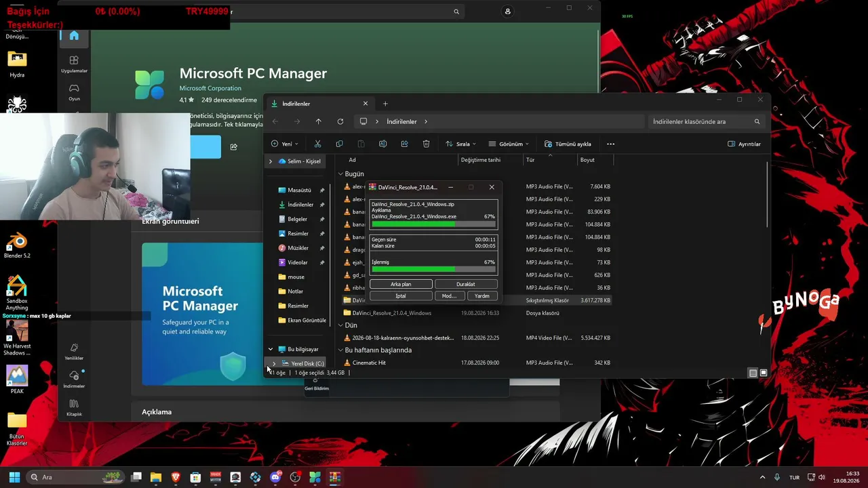Viewport: 868px width, 488px height.
Task: Refresh the İndirilenler folder view
Action: tap(340, 121)
